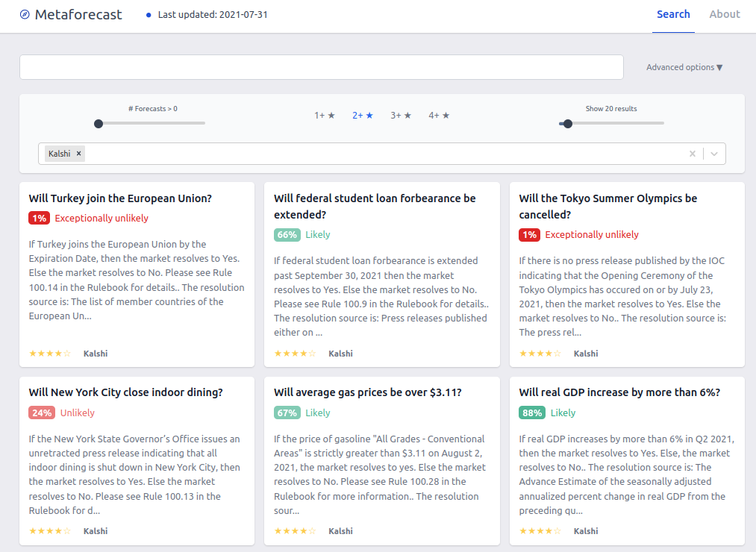Click the 'Unlikely' label on NYC dining card
The image size is (756, 552).
77,413
